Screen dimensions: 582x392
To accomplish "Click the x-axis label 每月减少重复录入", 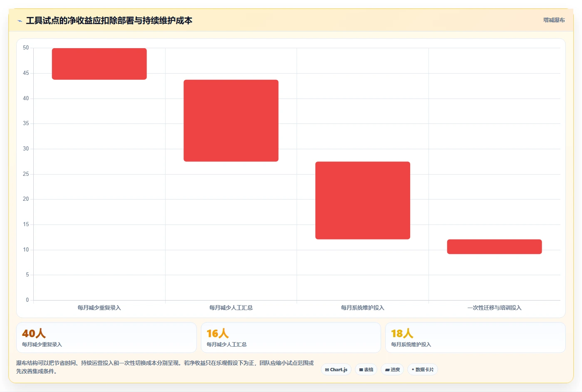I will [99, 308].
